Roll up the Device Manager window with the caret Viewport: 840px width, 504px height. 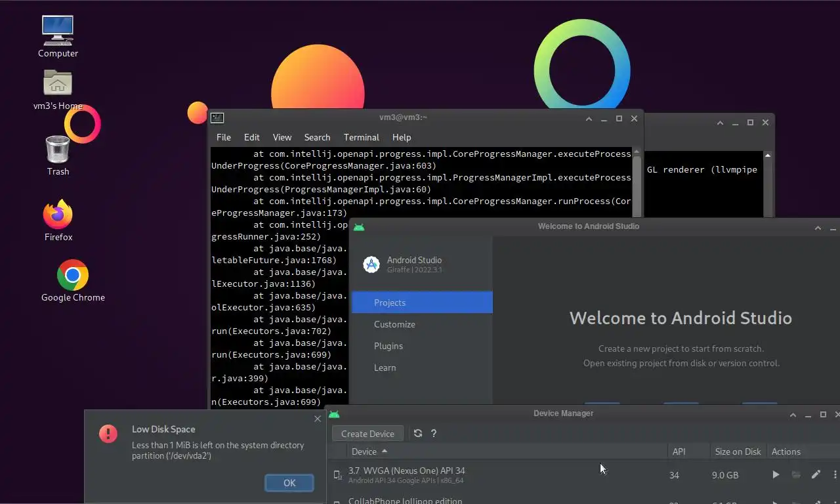[793, 415]
